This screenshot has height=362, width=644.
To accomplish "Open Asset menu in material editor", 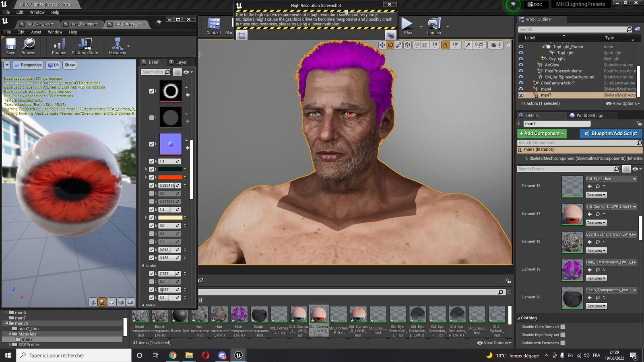I will tap(36, 32).
